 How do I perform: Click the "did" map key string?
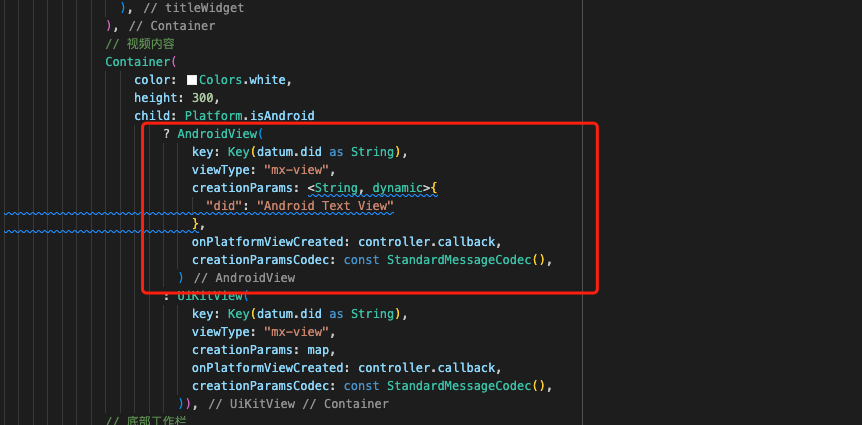coord(224,206)
